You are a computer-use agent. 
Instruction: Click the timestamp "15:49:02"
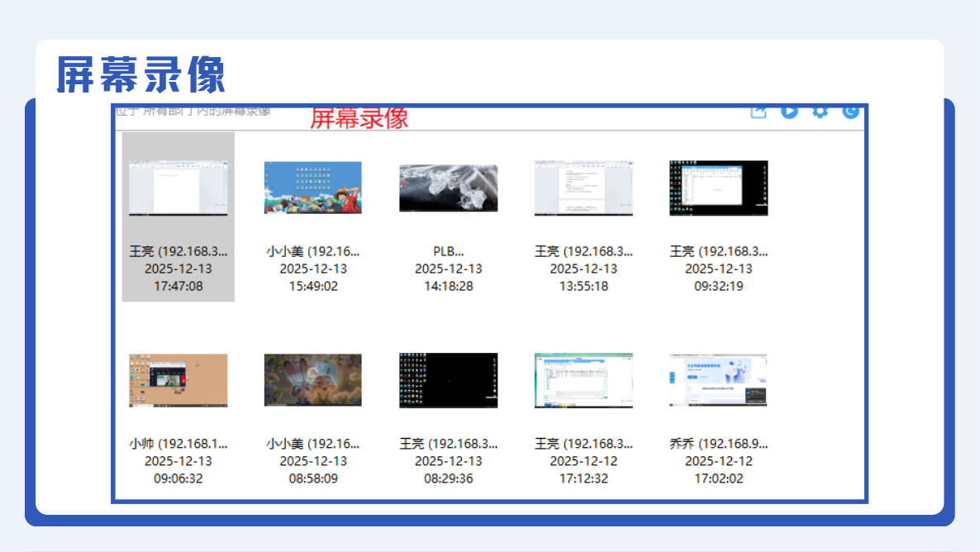pos(313,286)
